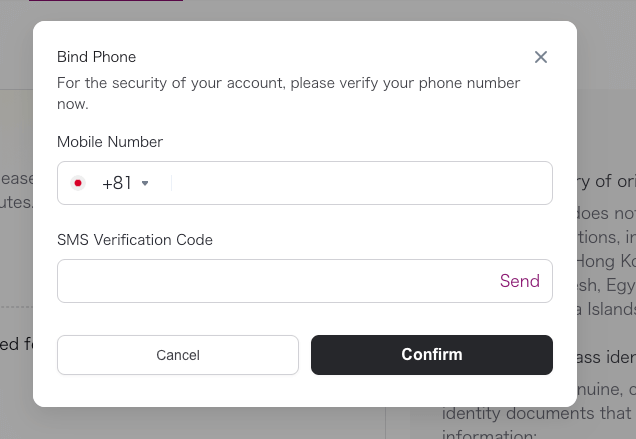This screenshot has width=636, height=439.
Task: Click the background text mentioning Hong Kong
Action: click(x=605, y=261)
